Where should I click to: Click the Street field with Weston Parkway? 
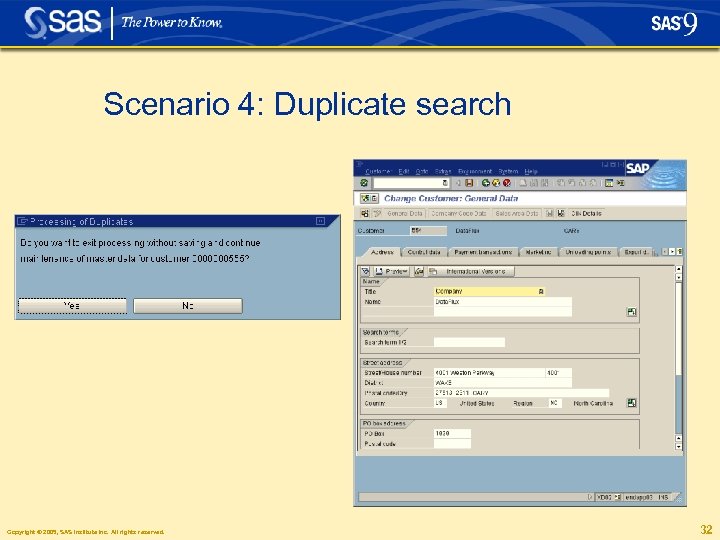click(x=489, y=372)
